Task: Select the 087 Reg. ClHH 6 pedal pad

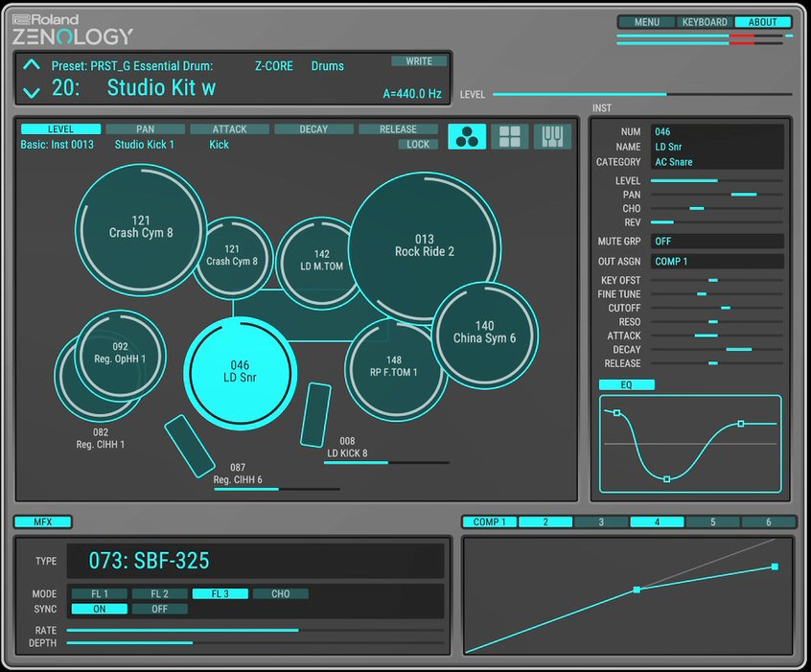Action: point(189,446)
